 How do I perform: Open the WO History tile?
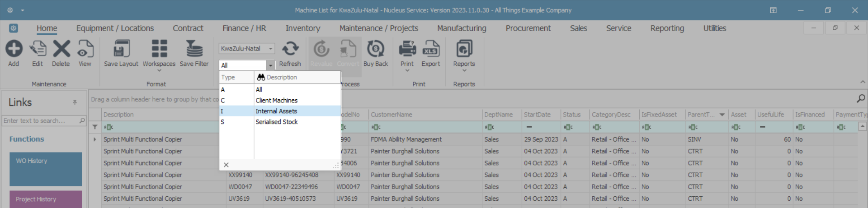pos(46,169)
